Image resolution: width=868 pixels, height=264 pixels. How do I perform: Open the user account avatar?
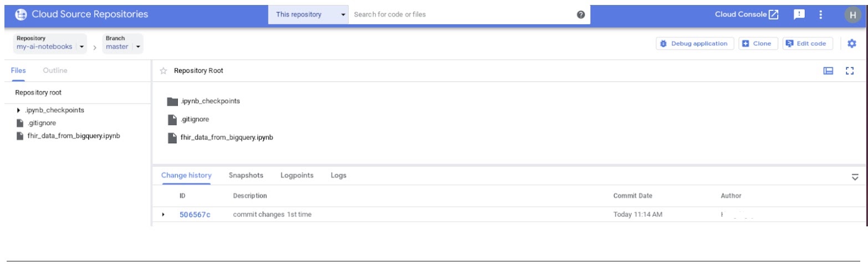852,15
